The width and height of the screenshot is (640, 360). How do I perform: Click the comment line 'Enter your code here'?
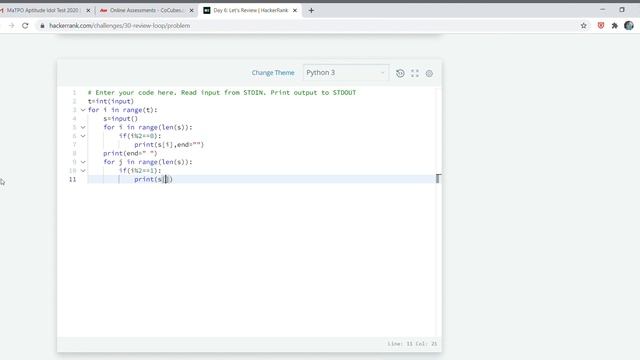[222, 93]
